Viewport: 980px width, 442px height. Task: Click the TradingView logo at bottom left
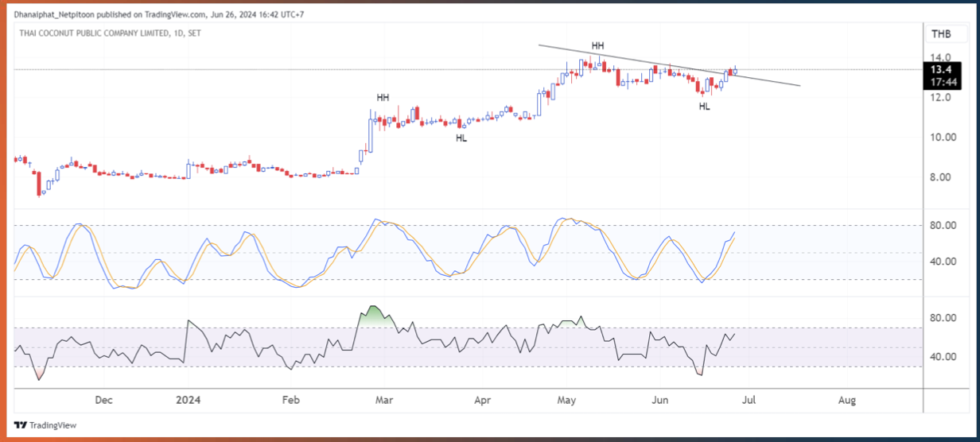click(x=45, y=425)
